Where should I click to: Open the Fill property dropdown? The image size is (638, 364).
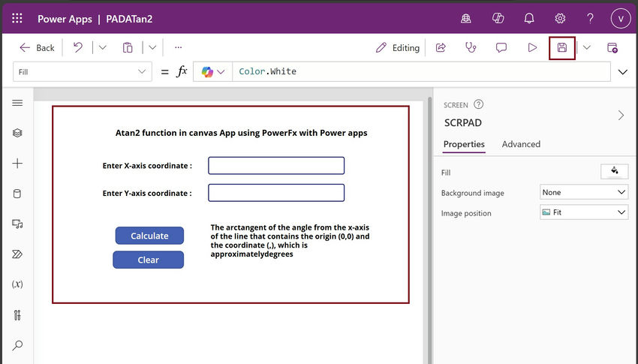(83, 71)
